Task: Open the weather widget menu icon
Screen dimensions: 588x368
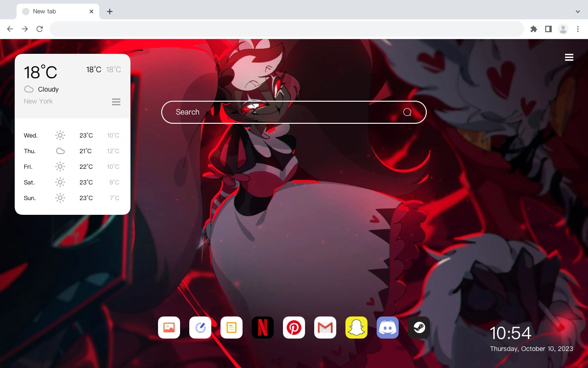Action: (116, 102)
